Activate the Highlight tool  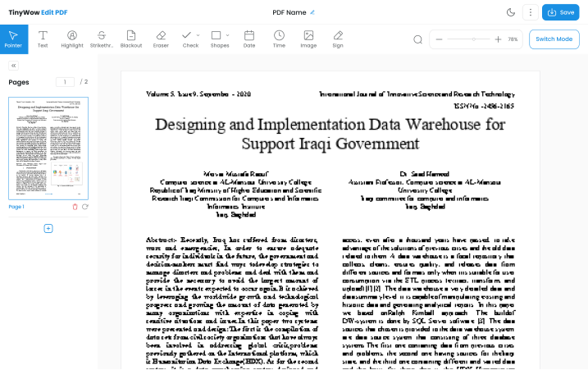click(72, 39)
